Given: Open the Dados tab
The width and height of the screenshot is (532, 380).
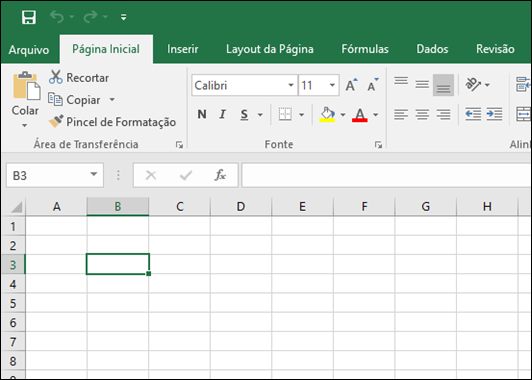Looking at the screenshot, I should click(x=432, y=49).
